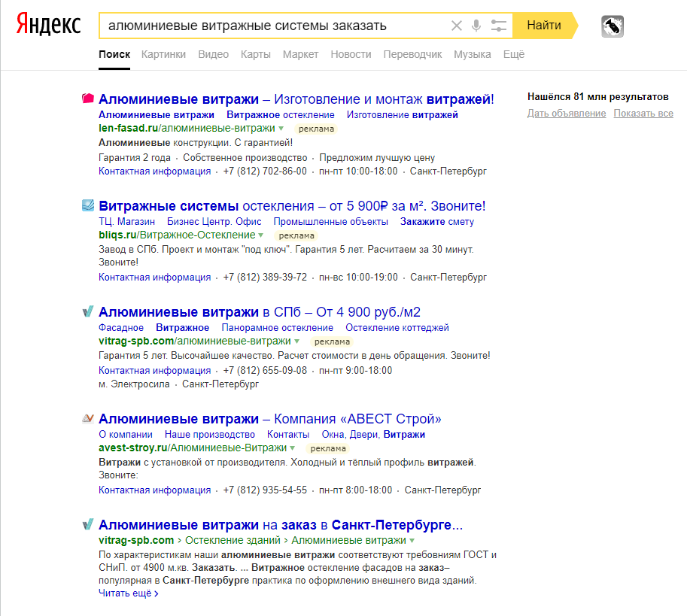The width and height of the screenshot is (687, 616).
Task: Open the Фасадное sitelink
Action: pyautogui.click(x=121, y=327)
